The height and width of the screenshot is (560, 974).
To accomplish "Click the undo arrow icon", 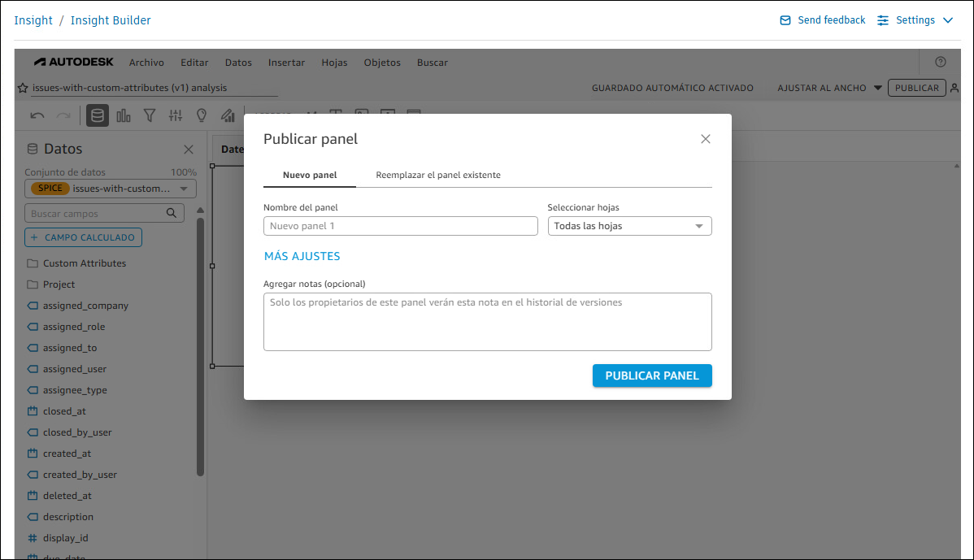I will tap(37, 115).
